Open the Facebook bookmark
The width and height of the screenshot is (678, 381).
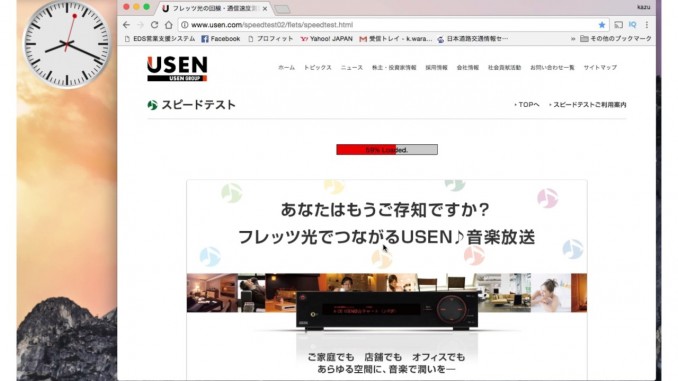[221, 39]
